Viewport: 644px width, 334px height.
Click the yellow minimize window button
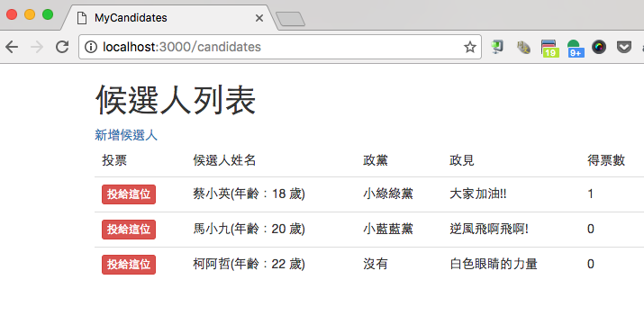point(30,14)
